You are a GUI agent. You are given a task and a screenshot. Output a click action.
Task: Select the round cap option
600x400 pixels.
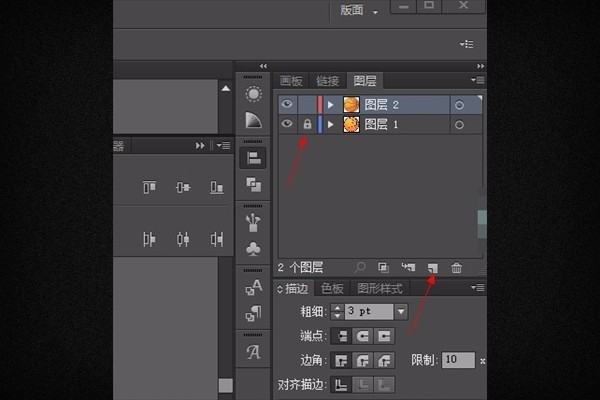(362, 336)
